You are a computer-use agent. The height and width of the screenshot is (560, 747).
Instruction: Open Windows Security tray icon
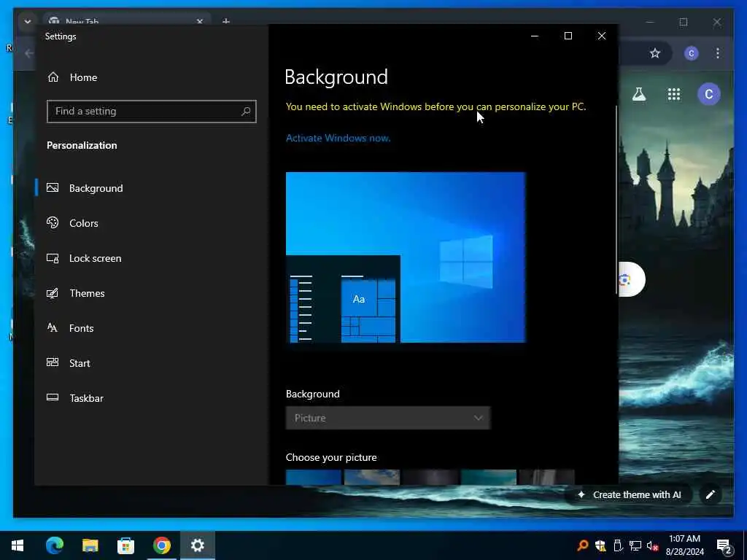(600, 545)
